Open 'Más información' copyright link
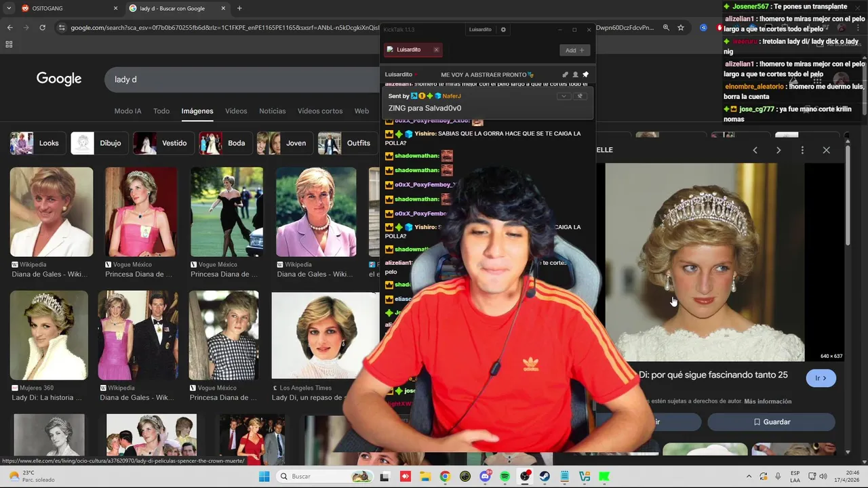This screenshot has height=488, width=868. 768,401
